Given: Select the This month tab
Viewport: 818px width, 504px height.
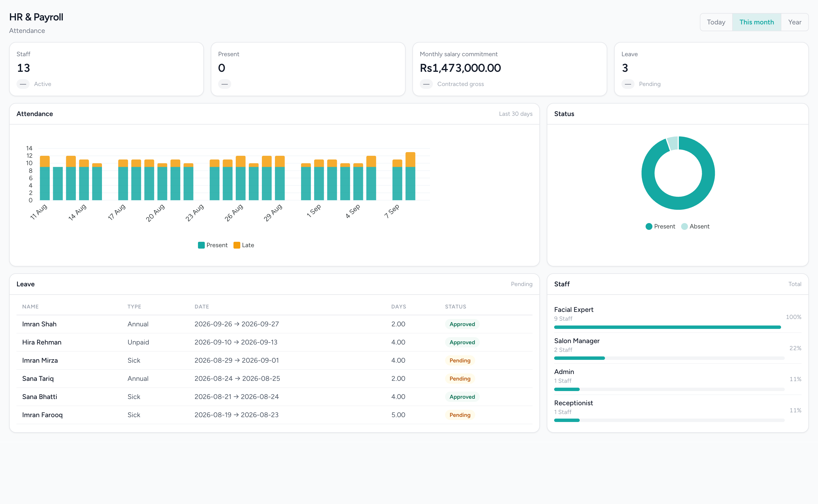Looking at the screenshot, I should (756, 22).
